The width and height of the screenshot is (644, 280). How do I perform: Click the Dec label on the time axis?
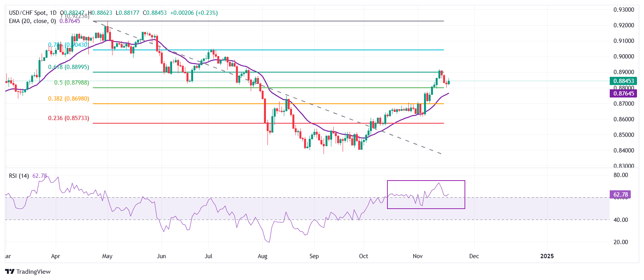click(x=474, y=256)
